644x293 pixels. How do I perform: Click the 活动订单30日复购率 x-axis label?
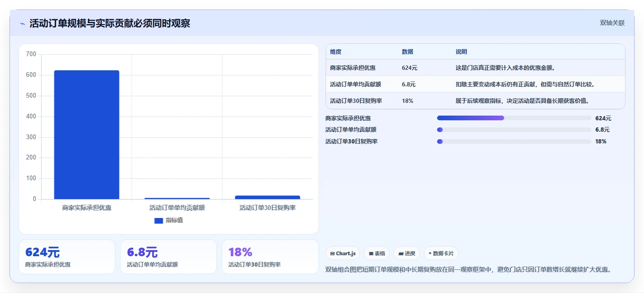(267, 208)
